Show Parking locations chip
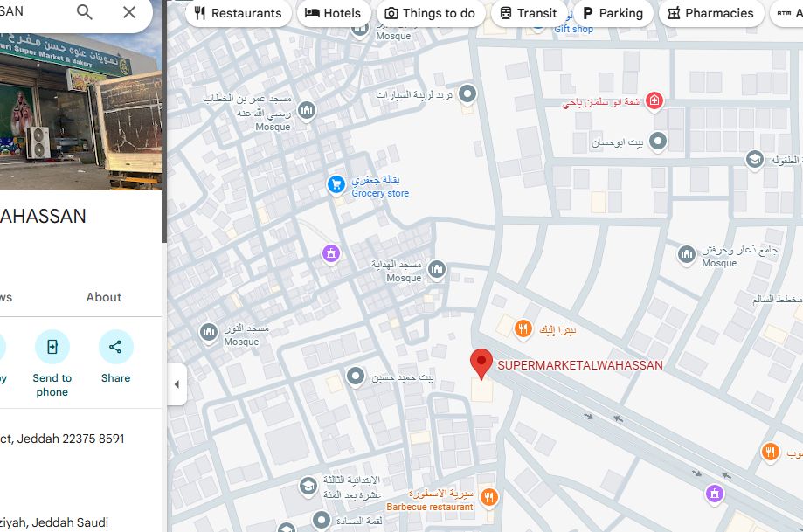803x532 pixels. pyautogui.click(x=613, y=13)
